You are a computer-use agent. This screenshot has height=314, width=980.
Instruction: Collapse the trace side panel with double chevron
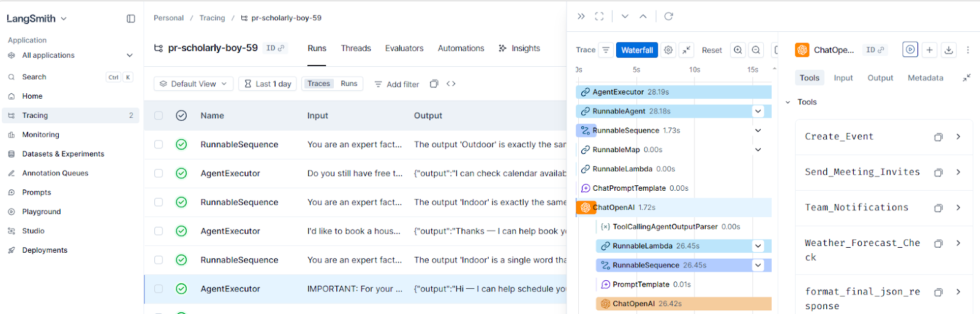click(x=581, y=17)
